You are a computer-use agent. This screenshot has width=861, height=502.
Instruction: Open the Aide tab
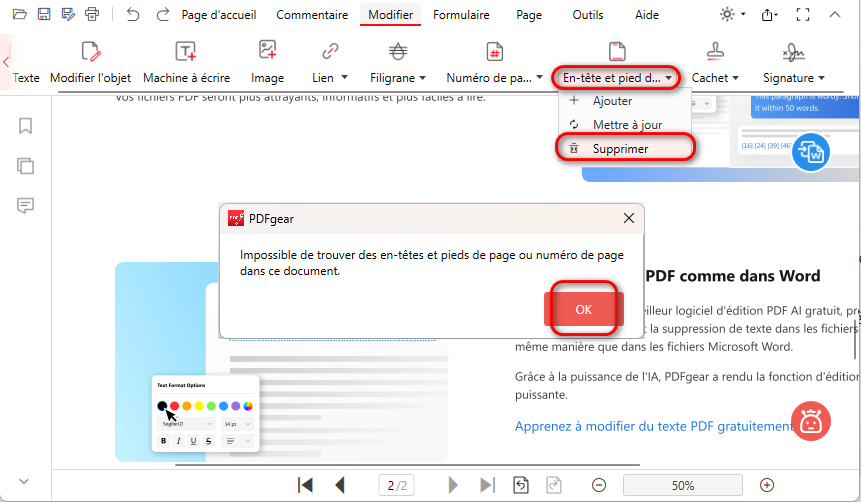point(647,15)
